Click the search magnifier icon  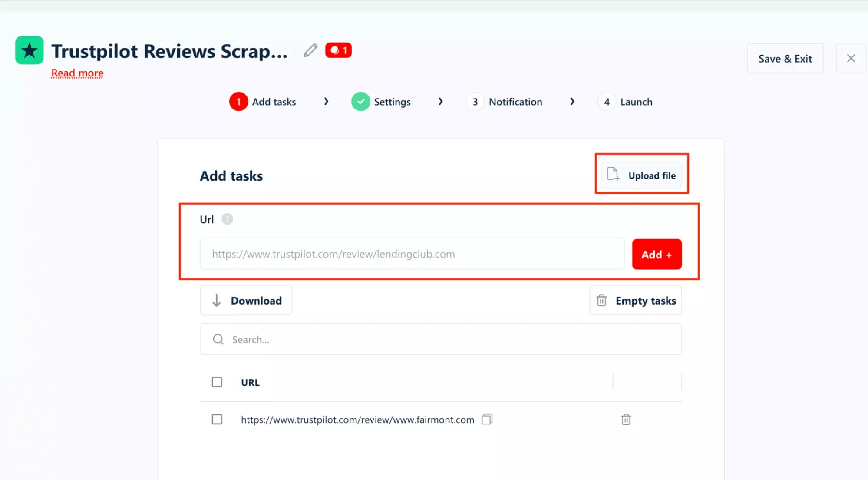pos(218,339)
